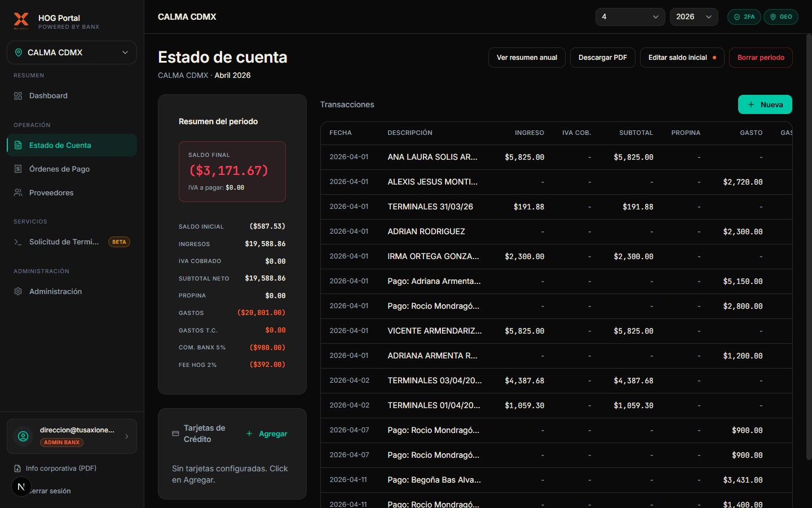This screenshot has width=812, height=508.
Task: Select the Solicitud de Terminal console icon
Action: click(x=17, y=242)
